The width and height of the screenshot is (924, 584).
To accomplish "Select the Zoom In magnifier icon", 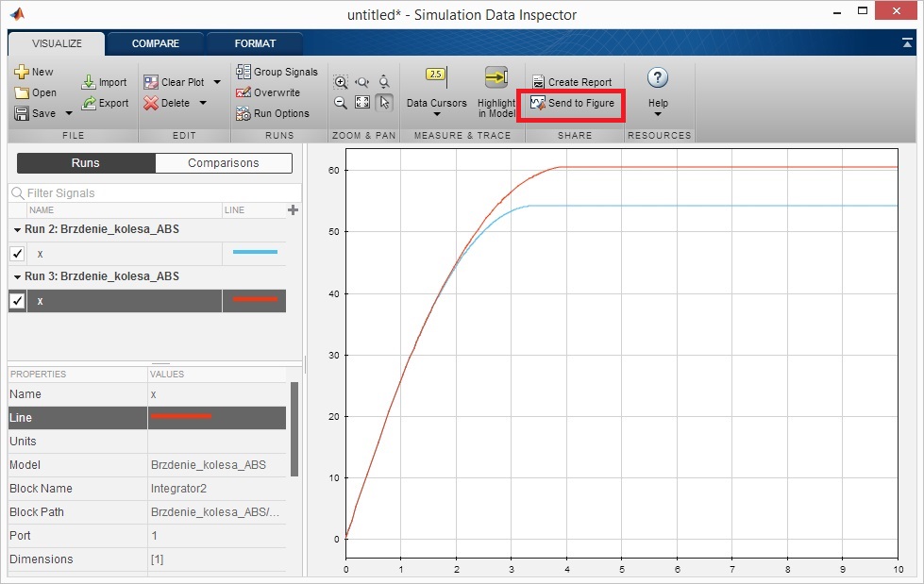I will 341,82.
